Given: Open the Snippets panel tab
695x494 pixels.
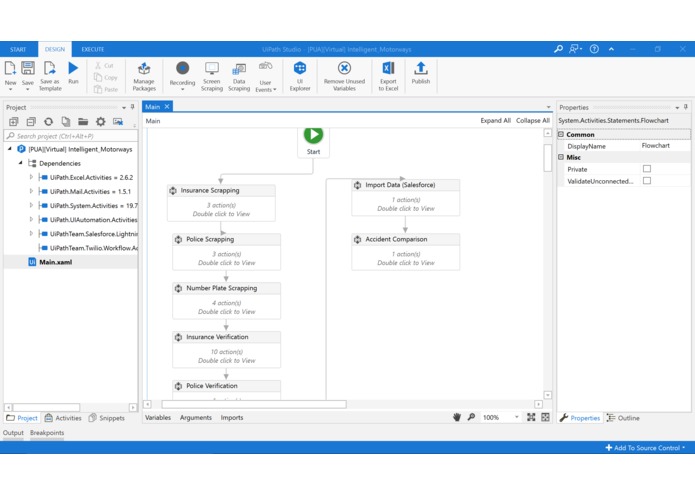Looking at the screenshot, I should [106, 418].
